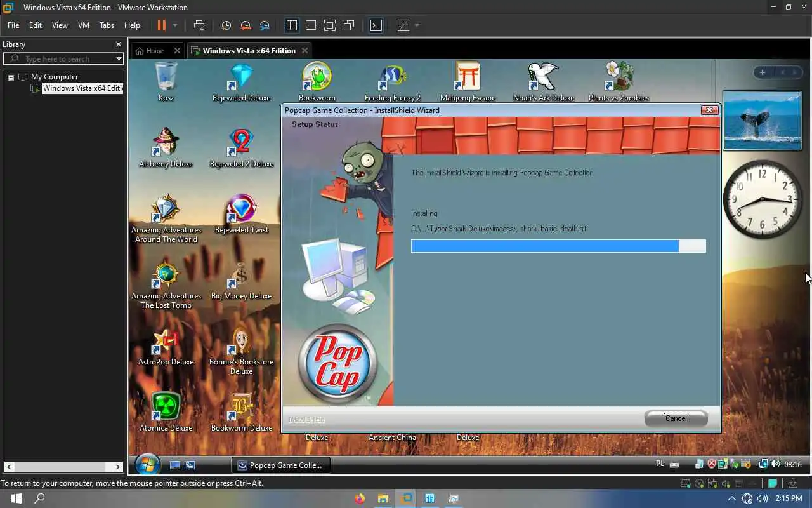
Task: Open the Bookworm desktop shortcut
Action: coord(317,81)
